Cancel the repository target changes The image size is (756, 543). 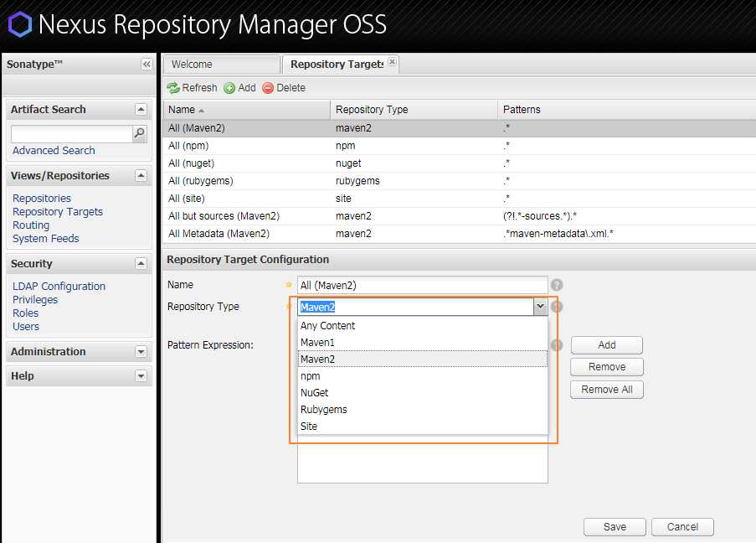pos(682,527)
